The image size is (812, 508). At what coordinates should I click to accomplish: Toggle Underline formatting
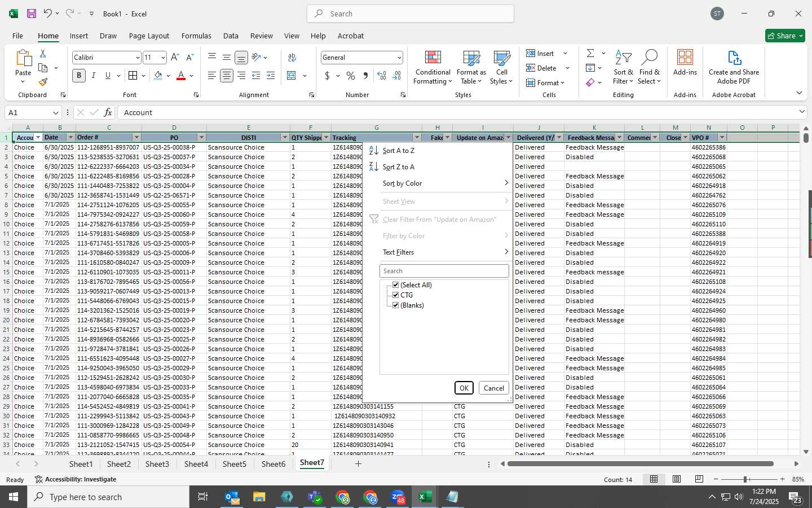tap(108, 76)
